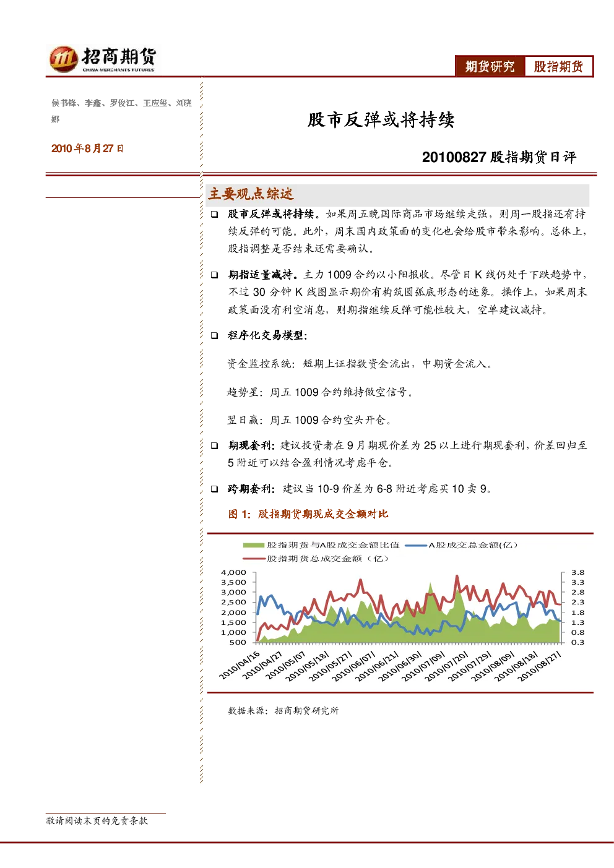Click the CHINA MERCHANTS FUTURES logo text
Screen dimensions: 614x868
tap(118, 70)
